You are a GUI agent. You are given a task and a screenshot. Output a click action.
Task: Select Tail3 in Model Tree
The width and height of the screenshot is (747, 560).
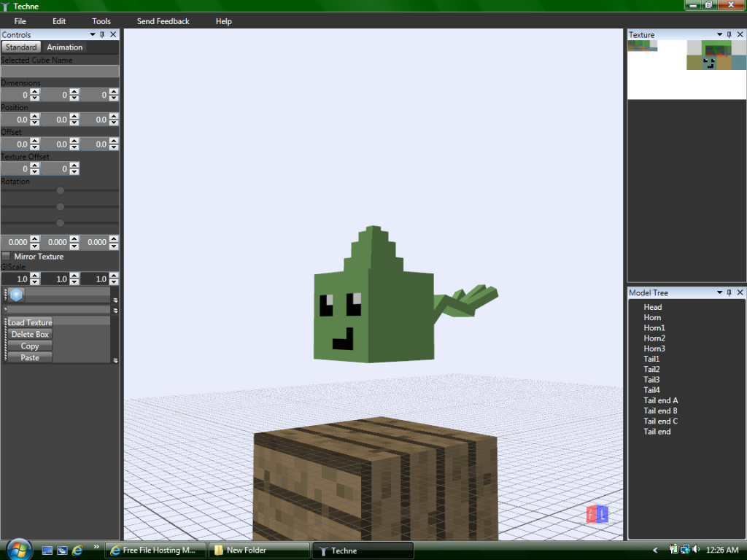(651, 379)
